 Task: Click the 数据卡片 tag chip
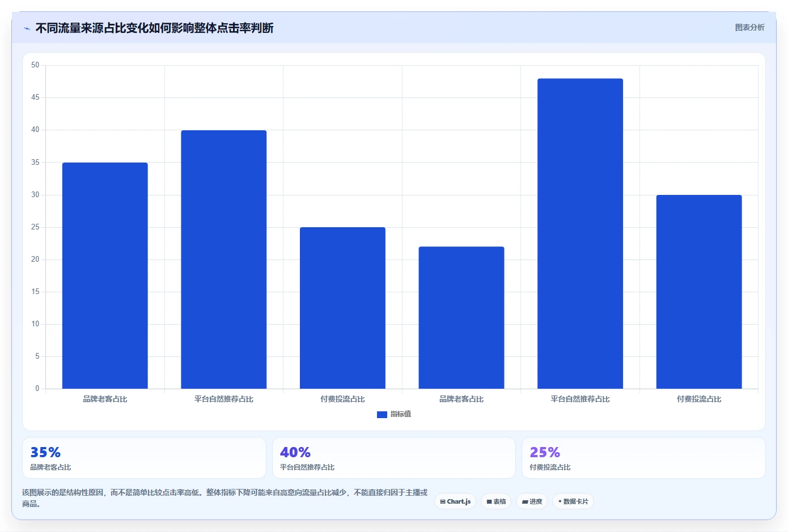[x=573, y=501]
